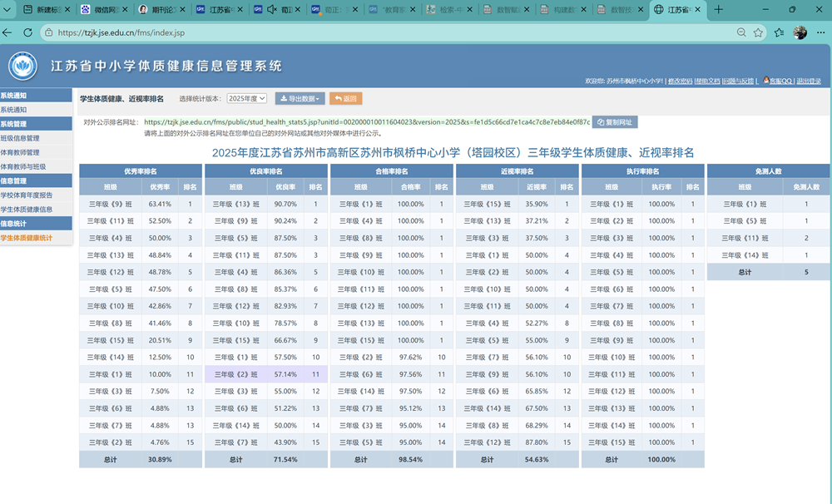Viewport: 832px width, 504px height.
Task: Add page to favorites with star icon
Action: click(x=758, y=32)
